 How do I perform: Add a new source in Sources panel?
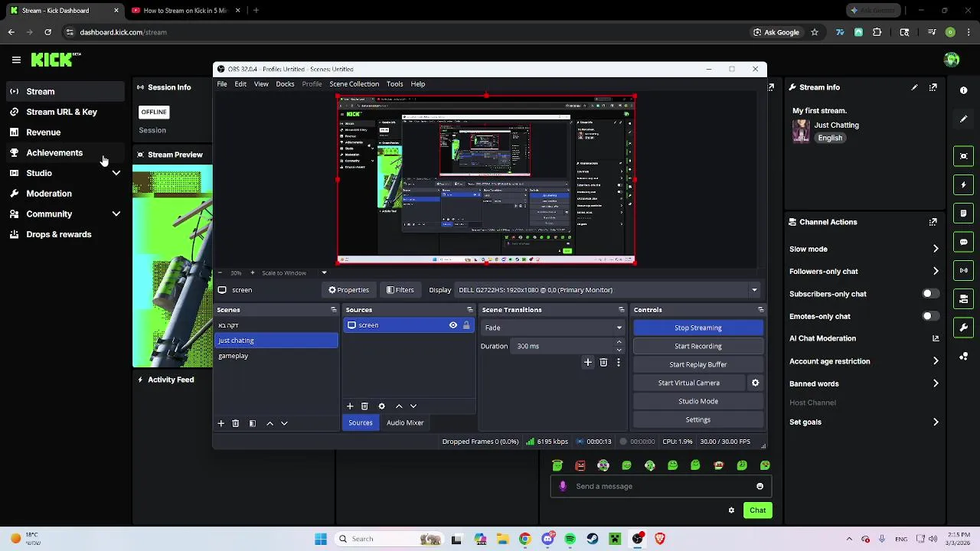(350, 406)
